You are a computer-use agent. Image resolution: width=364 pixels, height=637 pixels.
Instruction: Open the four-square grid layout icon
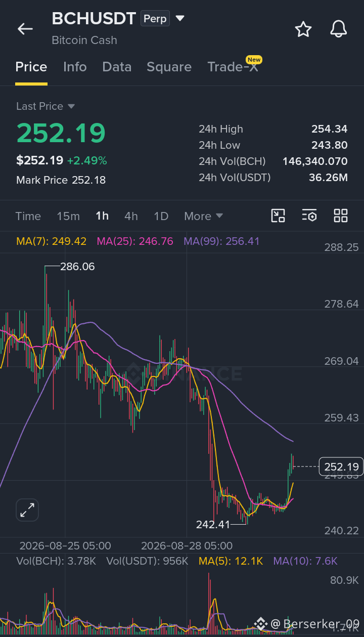[341, 216]
